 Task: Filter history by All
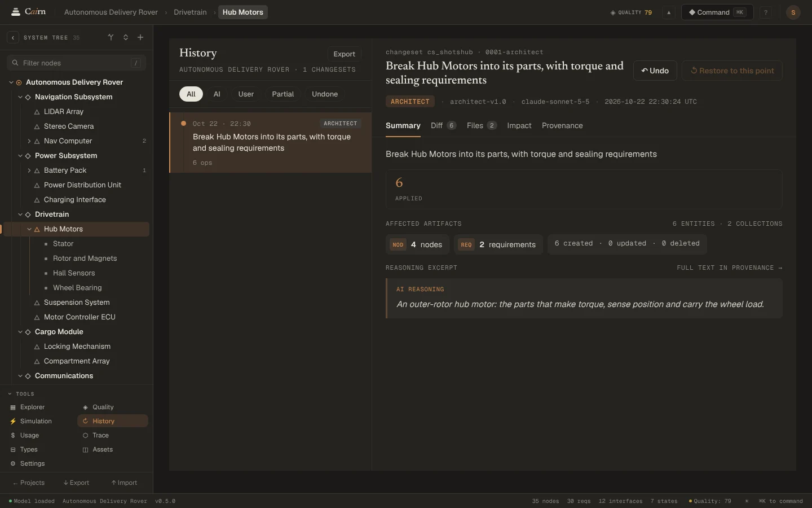point(191,94)
